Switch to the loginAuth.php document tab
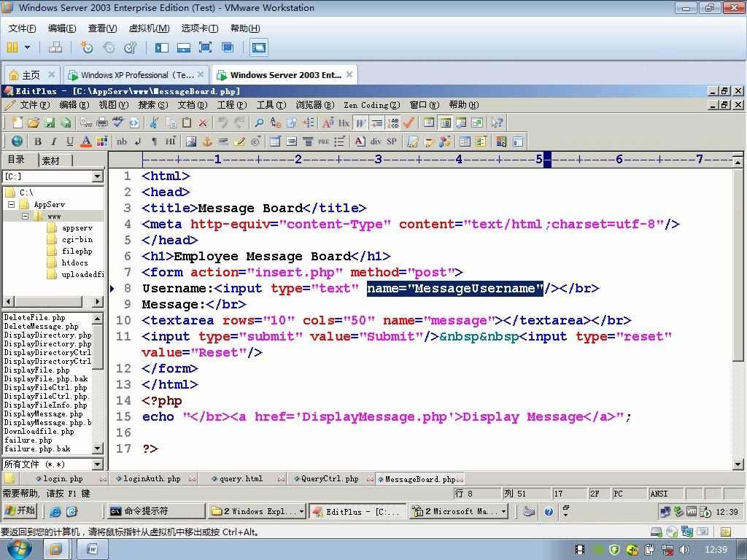 (152, 478)
